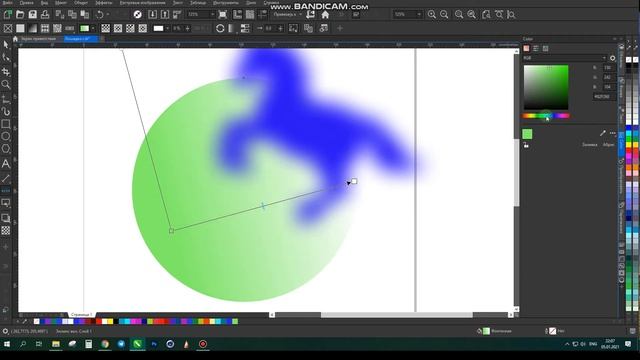Choose Bitmap Pattern Fill type
This screenshot has height=360, width=640.
pos(57,28)
